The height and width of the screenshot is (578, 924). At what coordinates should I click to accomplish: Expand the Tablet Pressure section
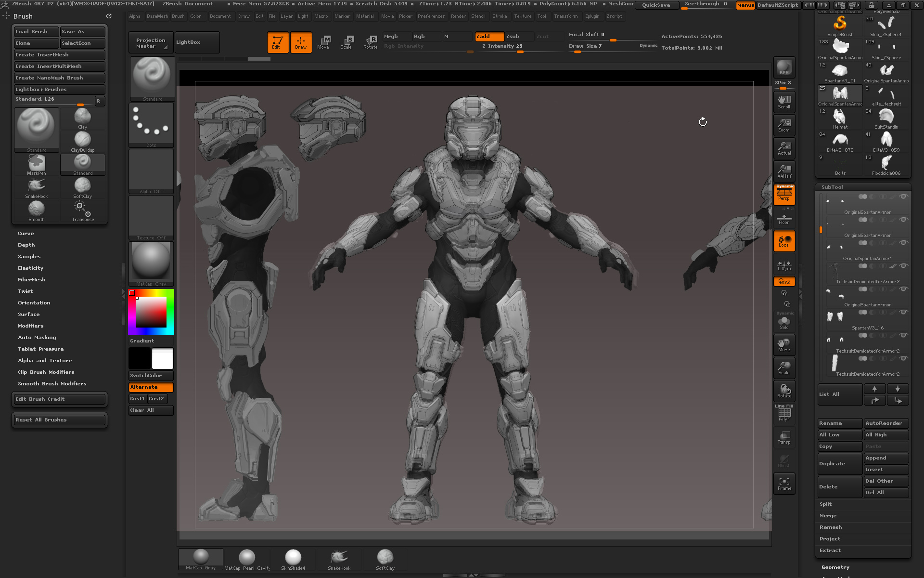[x=41, y=349]
